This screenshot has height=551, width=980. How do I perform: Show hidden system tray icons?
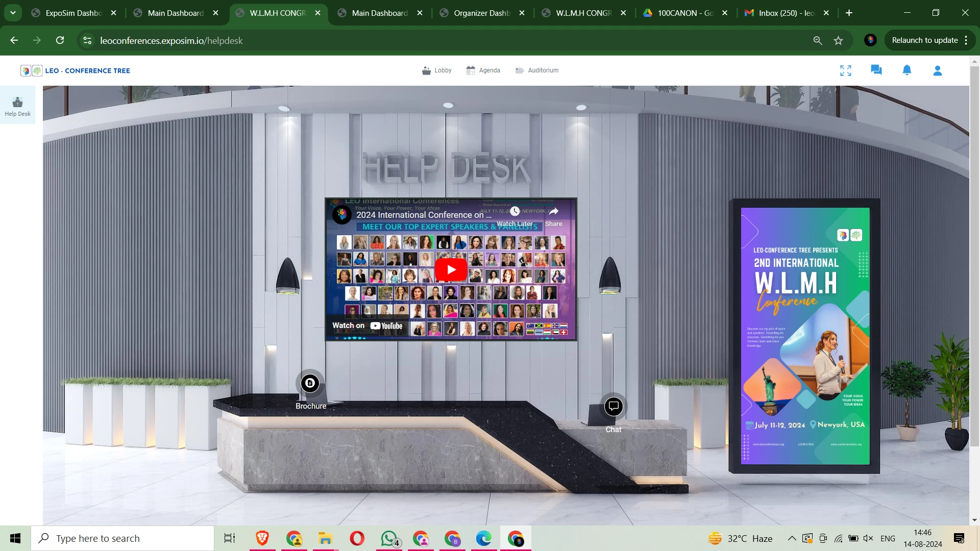[x=792, y=538]
